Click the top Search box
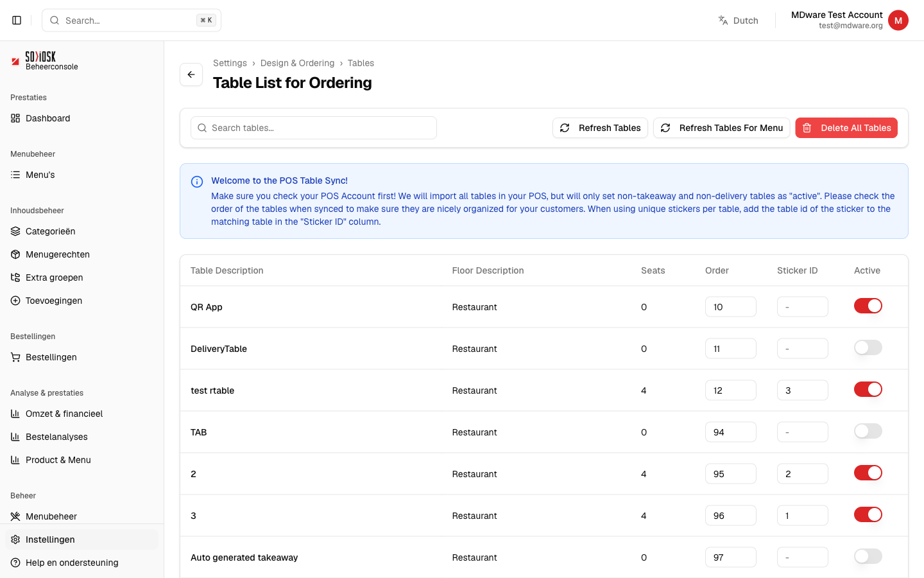 (x=132, y=21)
